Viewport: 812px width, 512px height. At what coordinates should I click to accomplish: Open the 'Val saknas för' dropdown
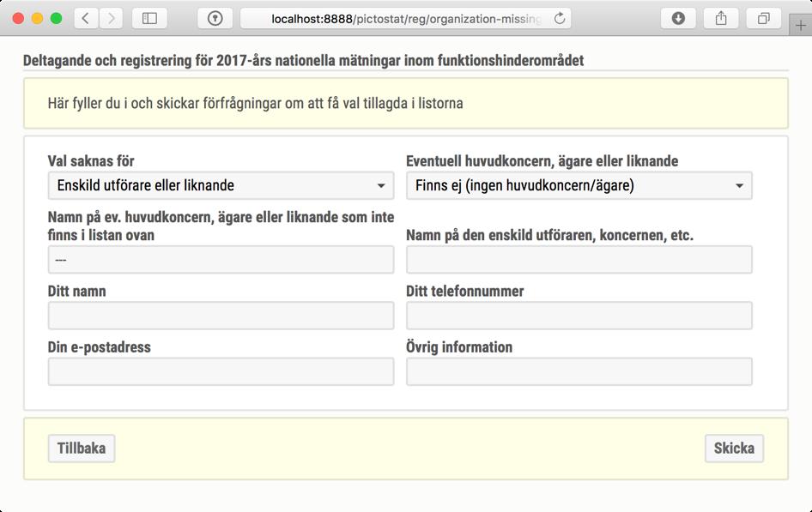pos(221,185)
